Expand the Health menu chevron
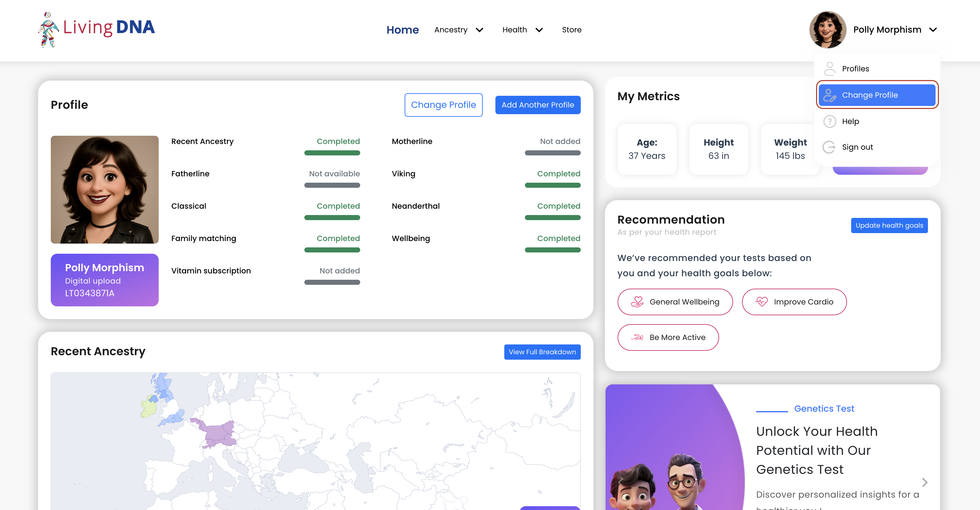Image resolution: width=980 pixels, height=510 pixels. coord(539,30)
